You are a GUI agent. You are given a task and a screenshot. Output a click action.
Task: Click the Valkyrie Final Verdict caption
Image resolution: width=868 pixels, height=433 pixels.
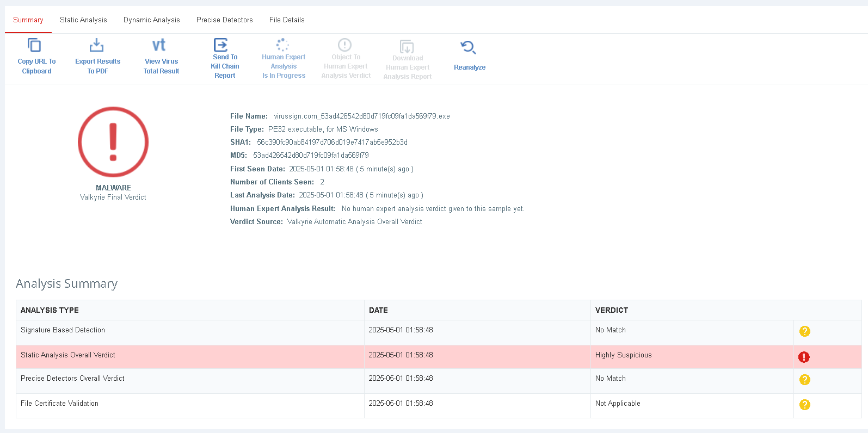click(113, 197)
